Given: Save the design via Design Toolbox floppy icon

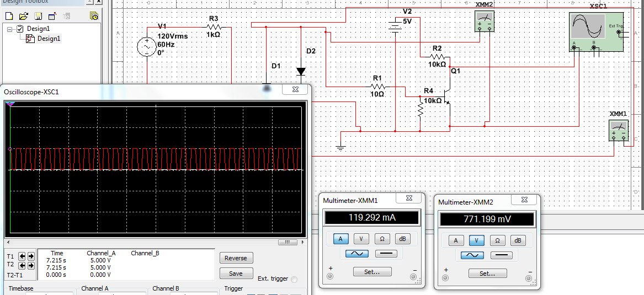Looking at the screenshot, I should tap(38, 17).
